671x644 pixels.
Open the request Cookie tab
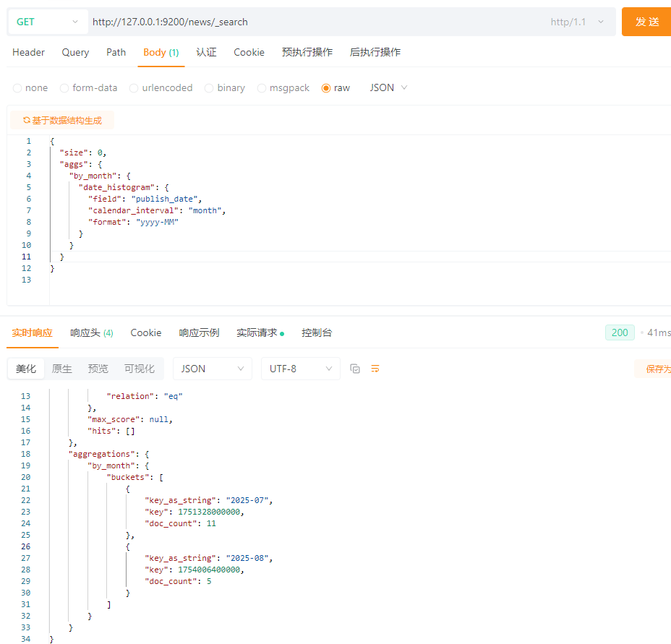249,52
